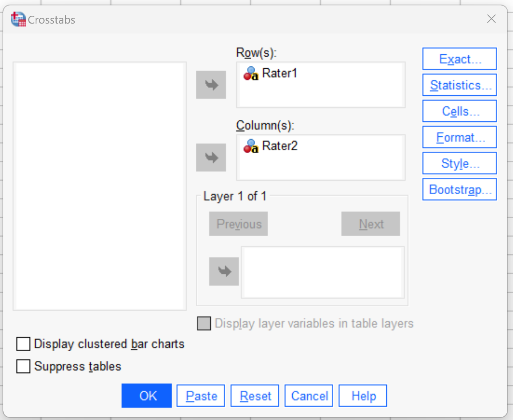Enable Display clustered bar charts
The image size is (513, 420).
(23, 344)
